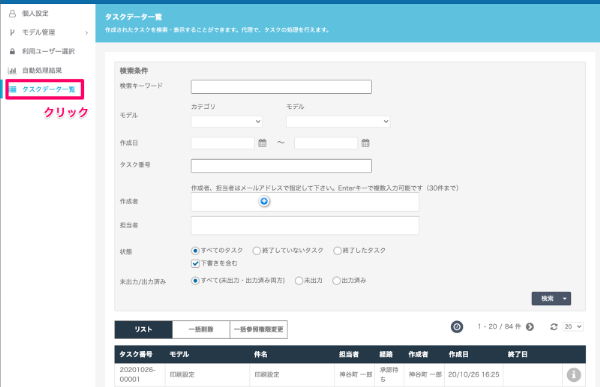
Task: Switch to the 一括参照権限変更 tab
Action: tap(259, 329)
